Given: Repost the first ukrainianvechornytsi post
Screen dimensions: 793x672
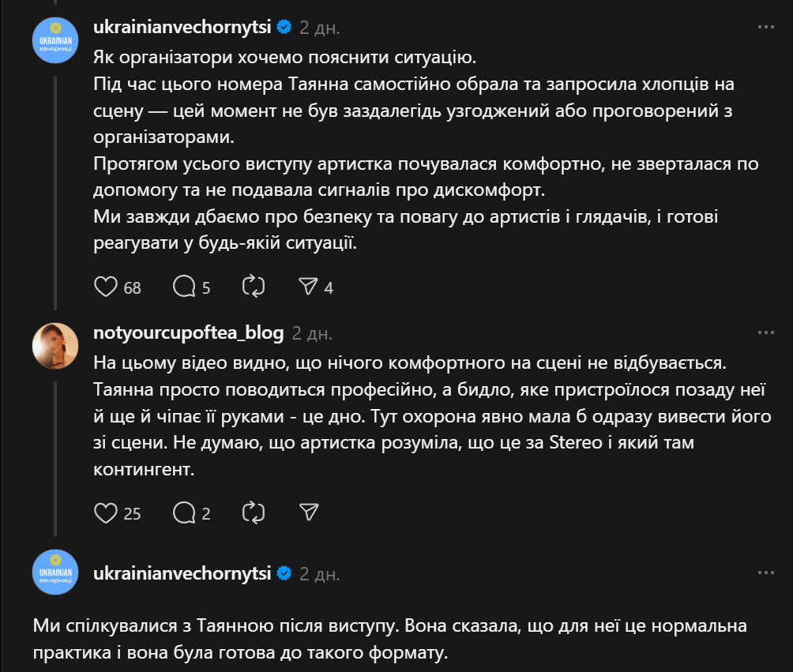Looking at the screenshot, I should 254,287.
